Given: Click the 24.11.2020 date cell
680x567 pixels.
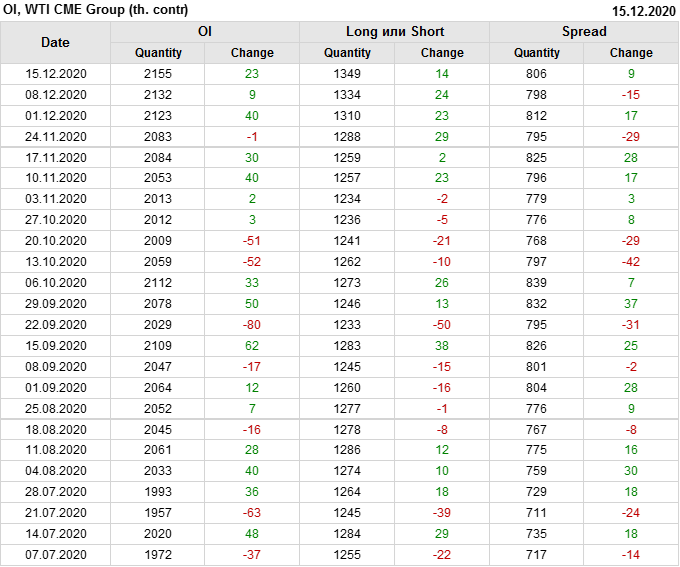Looking at the screenshot, I should [x=56, y=137].
